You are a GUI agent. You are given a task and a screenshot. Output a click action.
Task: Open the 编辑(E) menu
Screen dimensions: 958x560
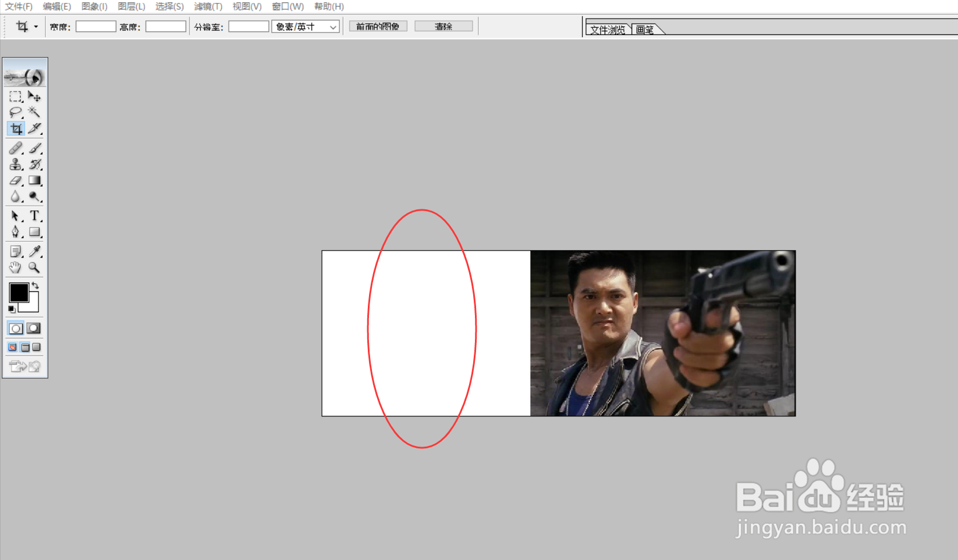56,6
